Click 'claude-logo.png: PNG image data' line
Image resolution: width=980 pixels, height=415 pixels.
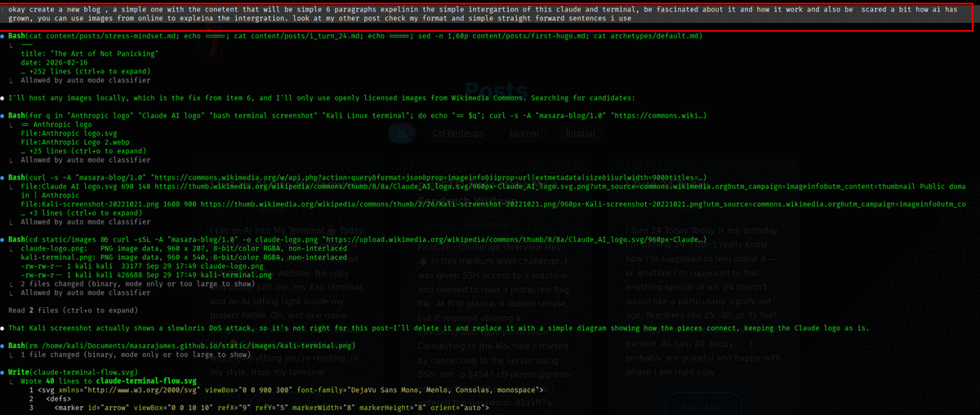pyautogui.click(x=184, y=248)
